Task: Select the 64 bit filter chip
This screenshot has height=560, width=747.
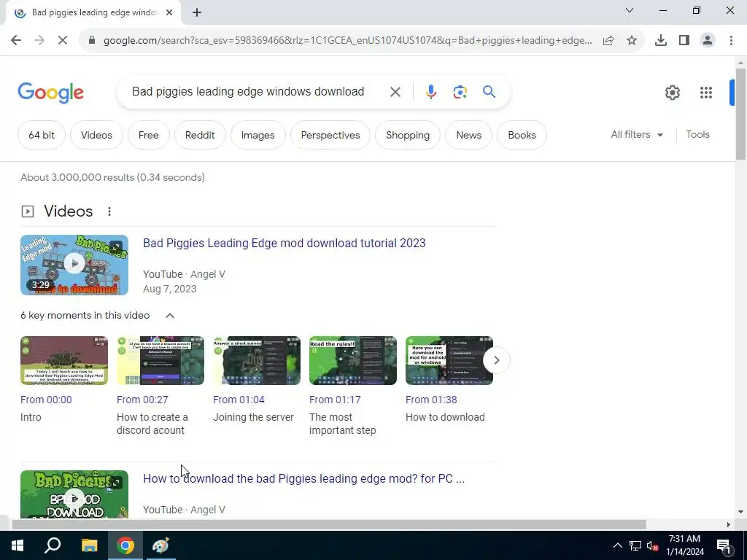Action: pos(42,135)
